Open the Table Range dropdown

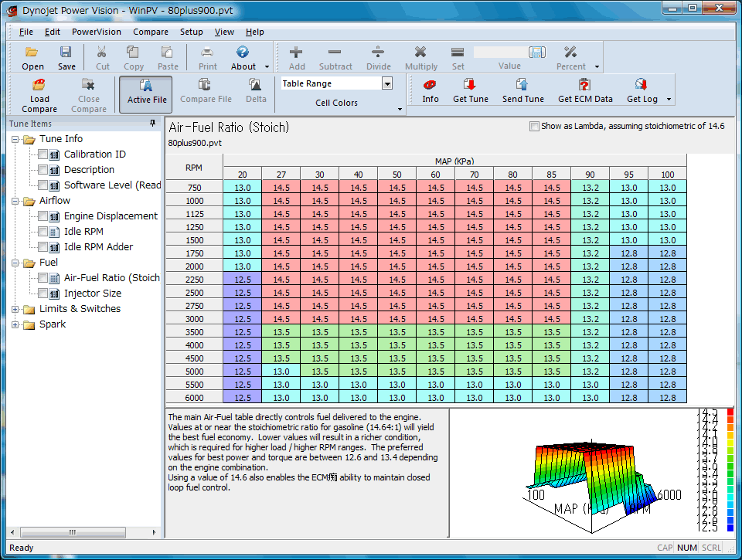(387, 83)
